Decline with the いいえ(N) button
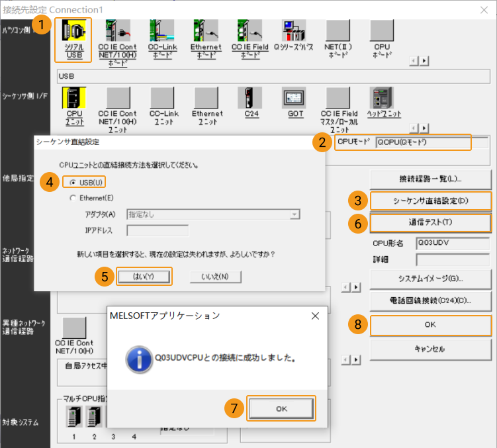497x448 pixels. pyautogui.click(x=215, y=277)
